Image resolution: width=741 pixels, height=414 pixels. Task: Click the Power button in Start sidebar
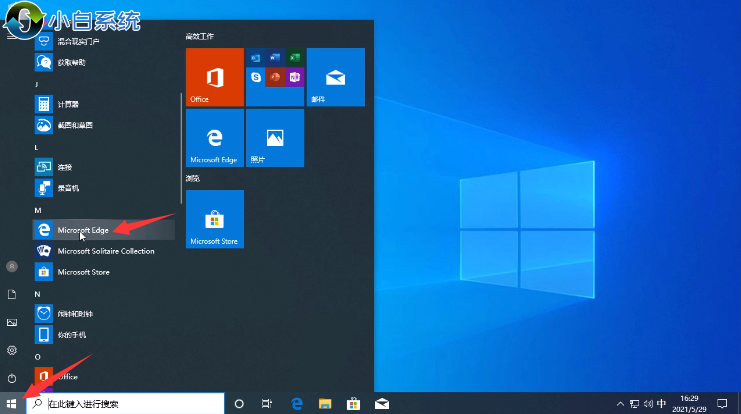12,378
